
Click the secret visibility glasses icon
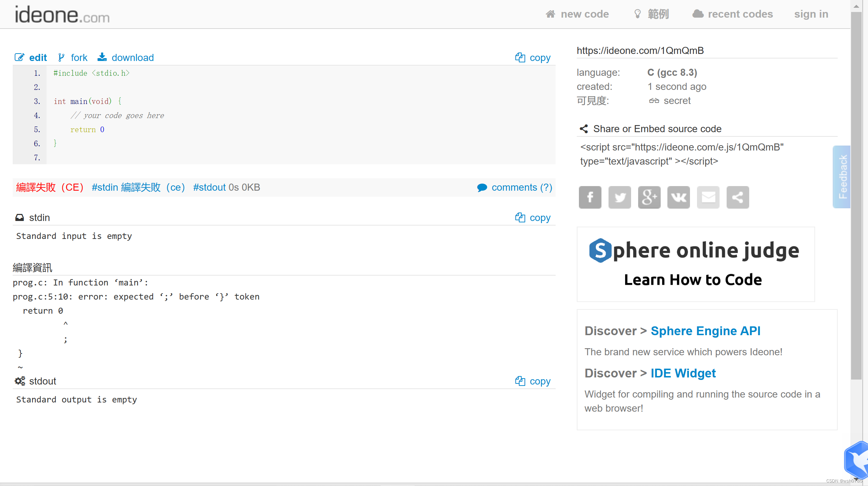(x=654, y=101)
